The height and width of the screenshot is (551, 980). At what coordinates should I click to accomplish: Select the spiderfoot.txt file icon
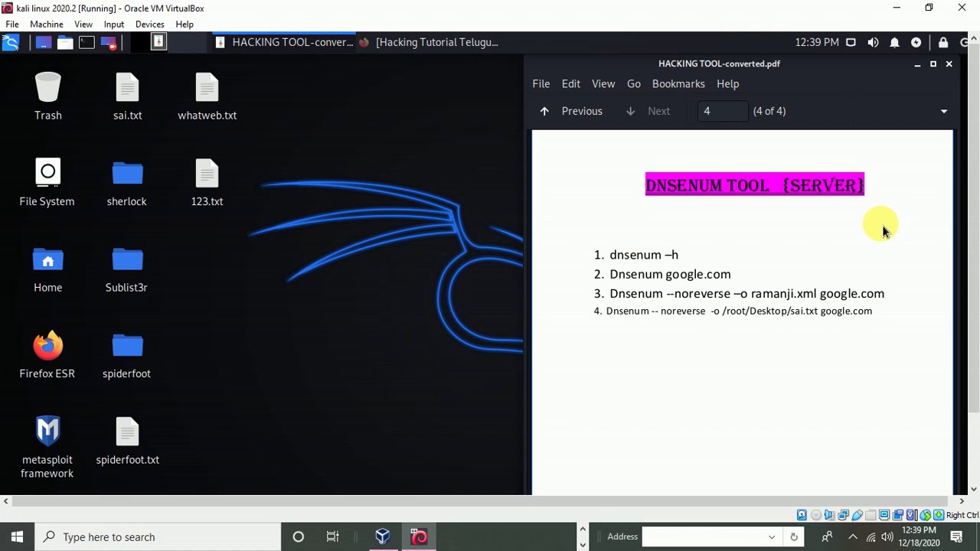point(127,442)
